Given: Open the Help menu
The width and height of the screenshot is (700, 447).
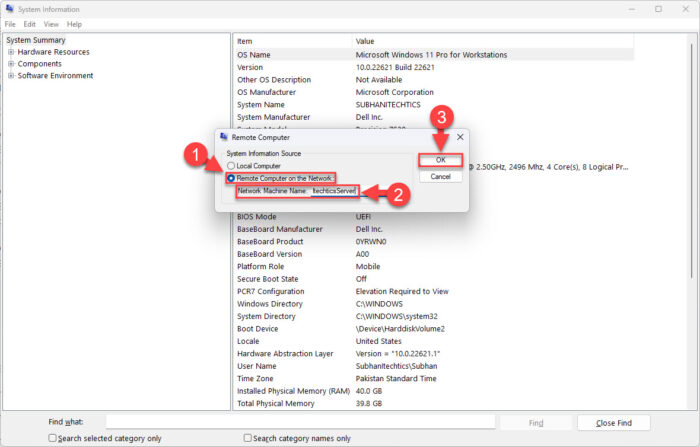Looking at the screenshot, I should (74, 24).
